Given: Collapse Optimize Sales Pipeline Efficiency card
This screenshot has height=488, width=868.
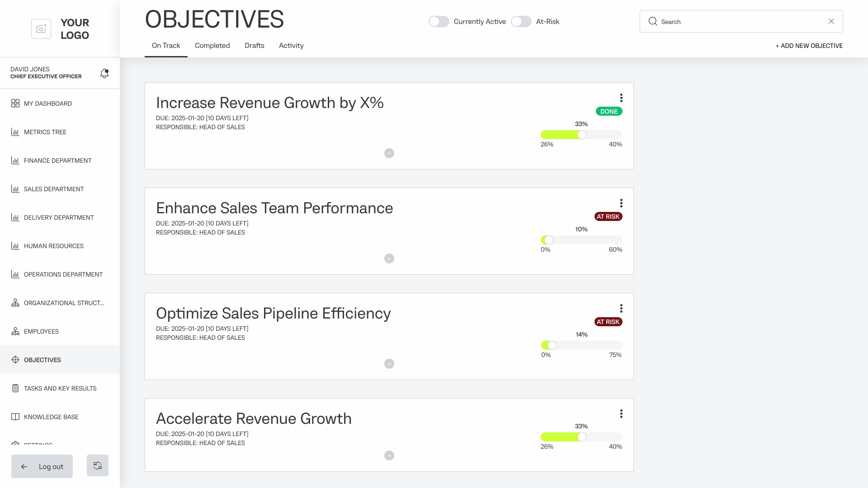Looking at the screenshot, I should pyautogui.click(x=389, y=364).
